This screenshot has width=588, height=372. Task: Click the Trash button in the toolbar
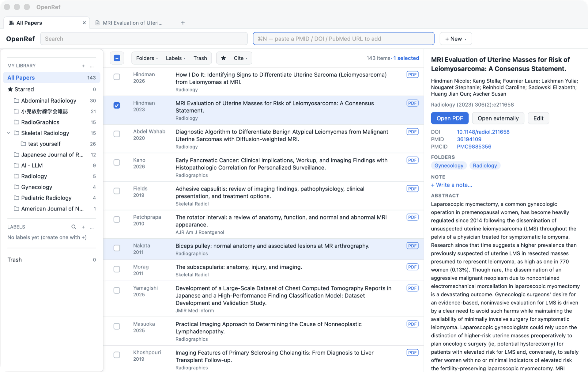click(x=200, y=58)
